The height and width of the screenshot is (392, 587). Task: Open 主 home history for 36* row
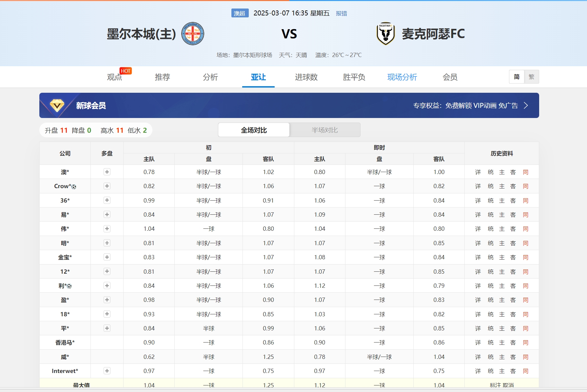point(502,201)
